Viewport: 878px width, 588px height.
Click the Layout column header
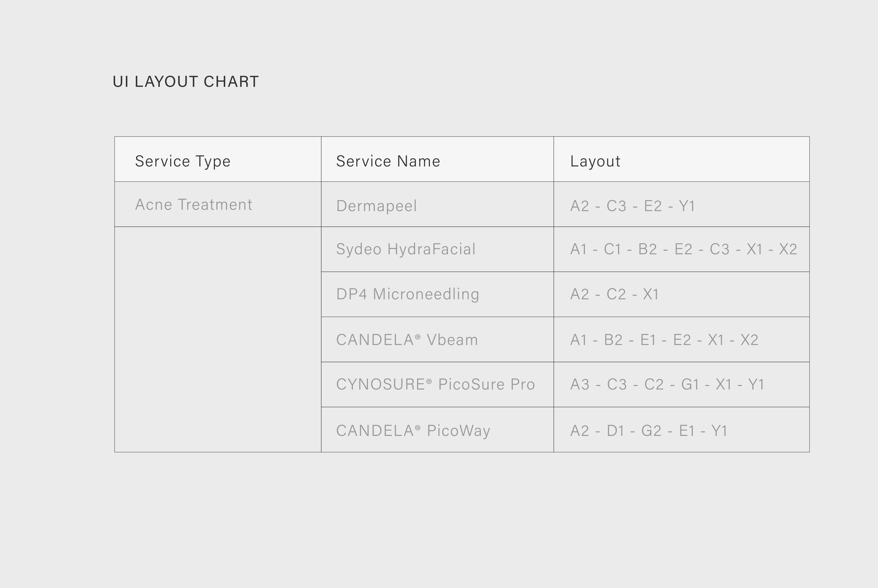(x=595, y=161)
